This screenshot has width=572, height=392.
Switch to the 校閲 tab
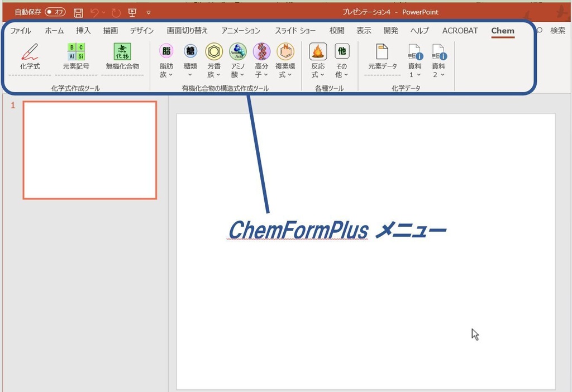pos(337,31)
